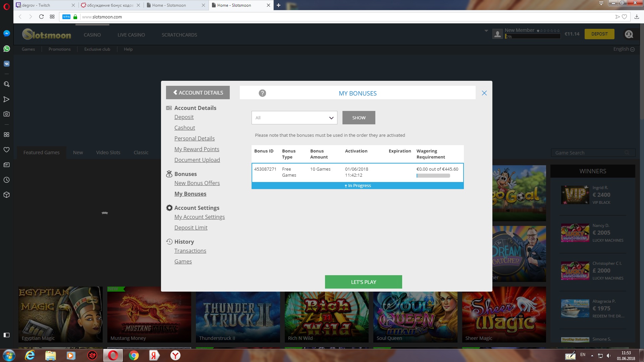Click the help question mark icon

tap(262, 93)
